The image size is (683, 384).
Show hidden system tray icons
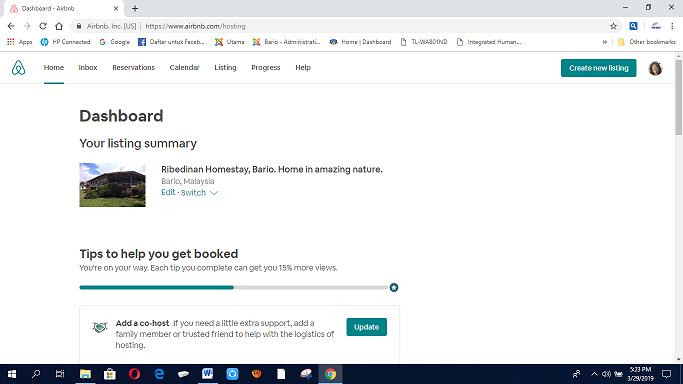(x=594, y=374)
